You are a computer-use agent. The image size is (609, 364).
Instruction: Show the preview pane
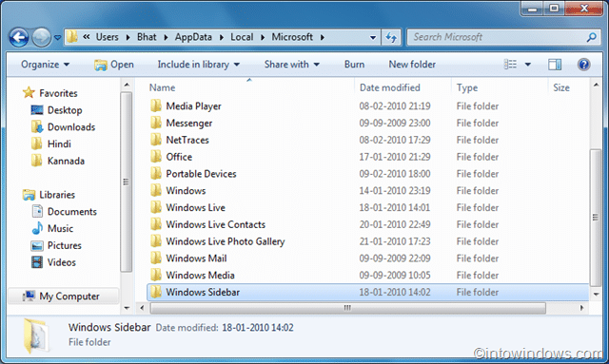click(x=555, y=65)
